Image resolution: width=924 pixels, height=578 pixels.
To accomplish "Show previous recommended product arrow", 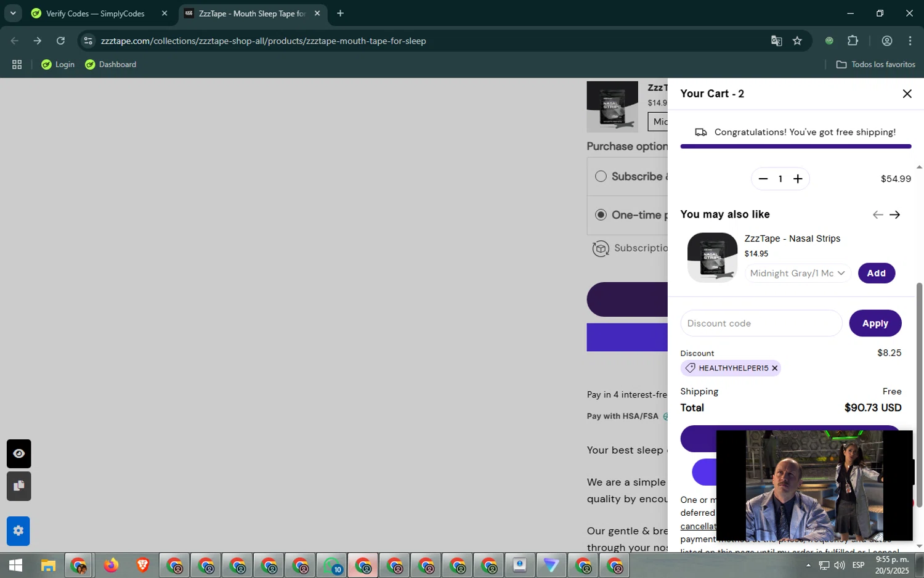I will point(878,214).
